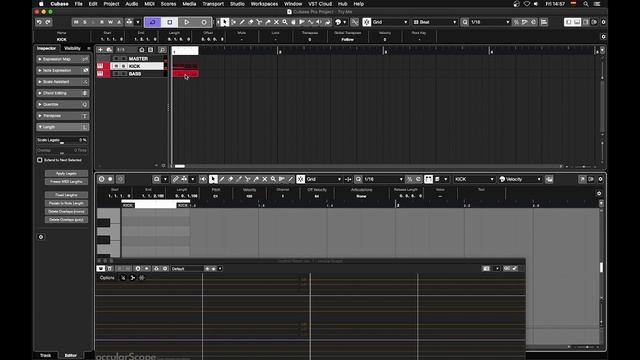Select the Draw pencil tool in project toolbar

pyautogui.click(x=242, y=22)
